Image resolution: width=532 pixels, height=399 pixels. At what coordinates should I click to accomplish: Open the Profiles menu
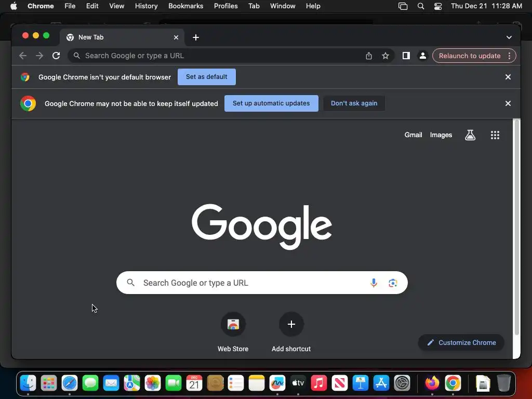pyautogui.click(x=225, y=6)
